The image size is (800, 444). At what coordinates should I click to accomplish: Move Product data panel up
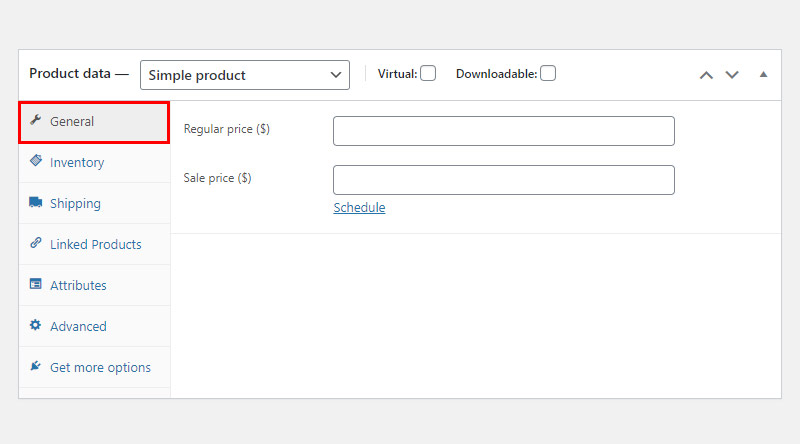pyautogui.click(x=706, y=75)
